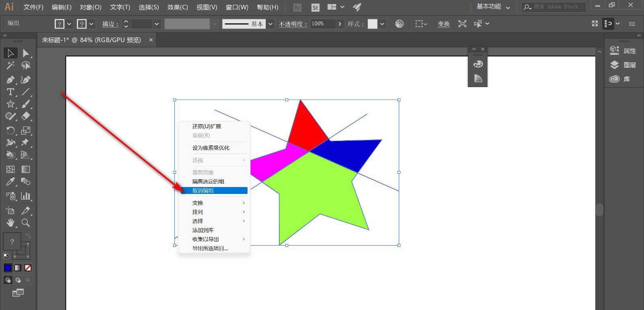Screen dimensions: 644x310
Task: Activate the Eyedropper tool
Action: point(10,182)
